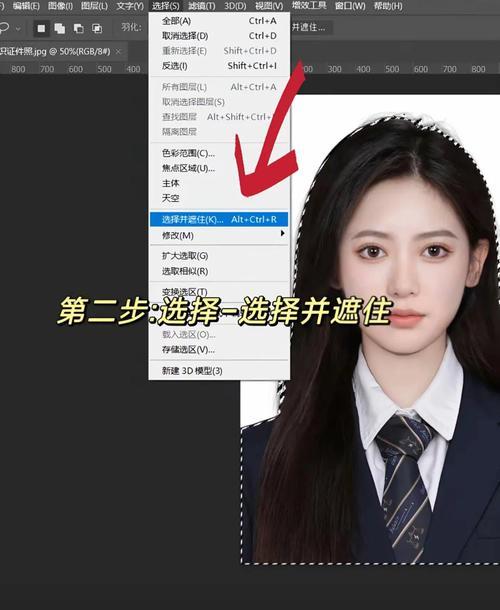Click the 选择(S) menu title

[x=165, y=6]
